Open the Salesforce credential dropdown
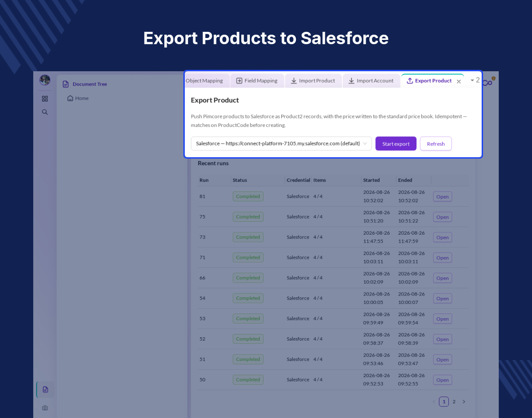This screenshot has width=532, height=418. [x=281, y=143]
